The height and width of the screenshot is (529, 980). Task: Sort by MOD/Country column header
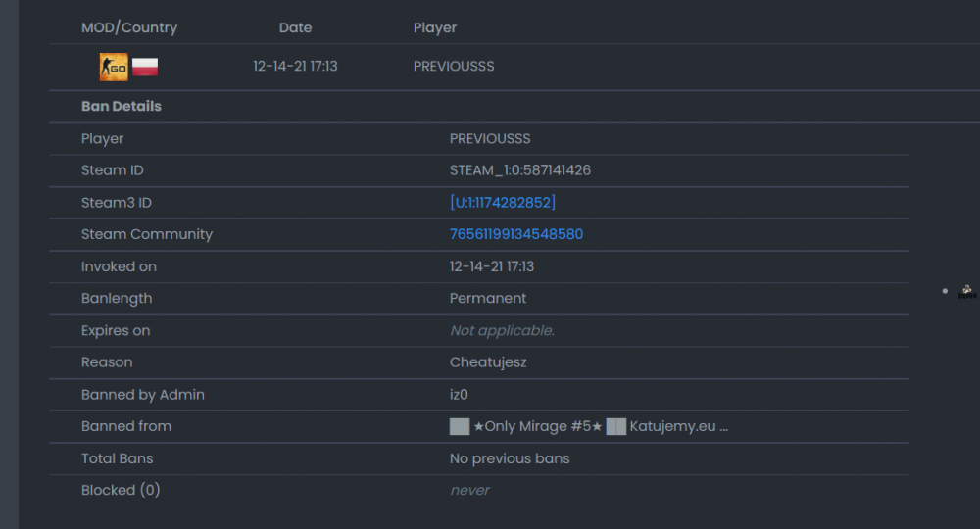tap(129, 27)
